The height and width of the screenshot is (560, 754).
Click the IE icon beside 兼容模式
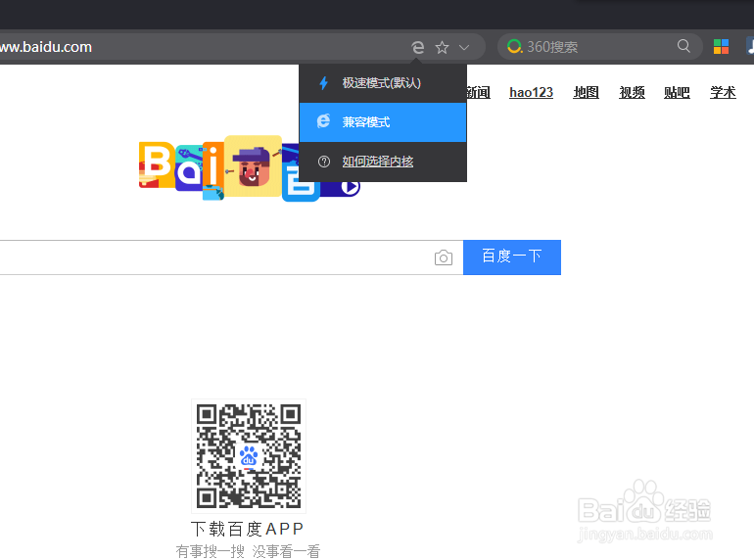pyautogui.click(x=323, y=121)
